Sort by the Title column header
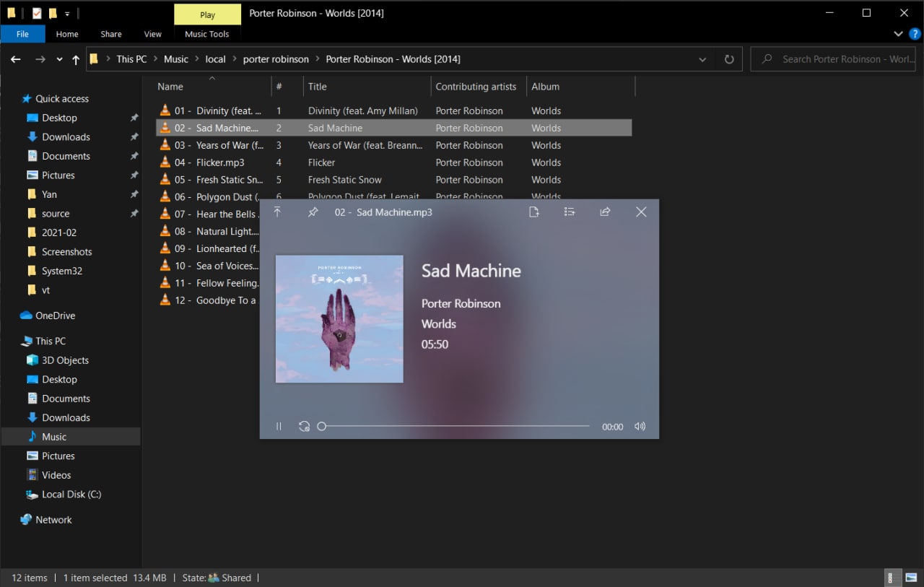The image size is (924, 587). click(x=367, y=87)
